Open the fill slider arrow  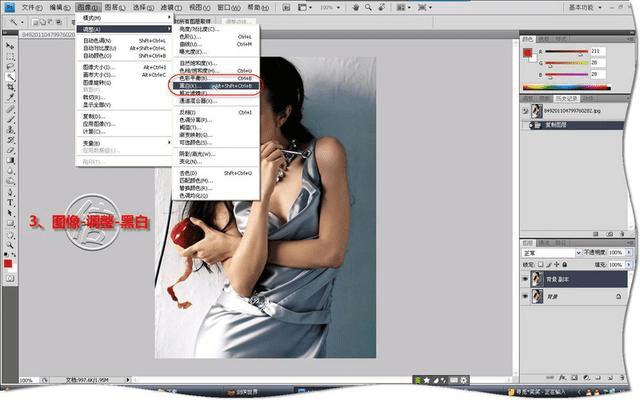point(629,264)
